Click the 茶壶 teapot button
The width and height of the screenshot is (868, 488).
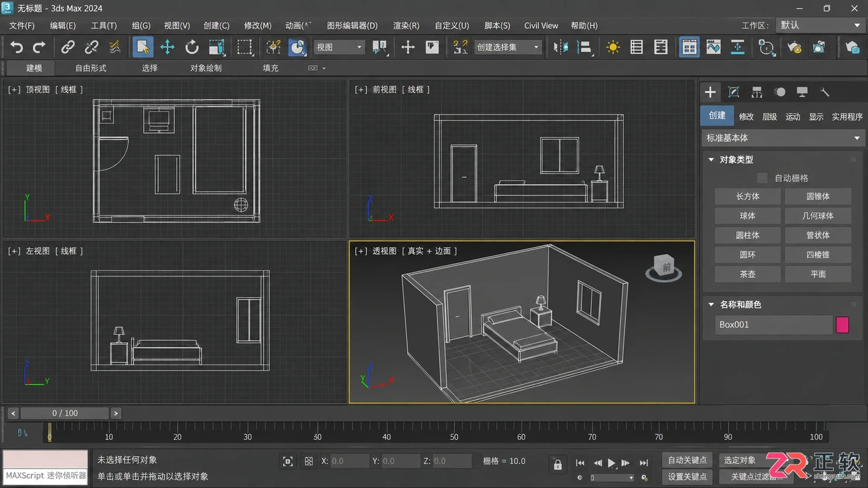point(747,274)
